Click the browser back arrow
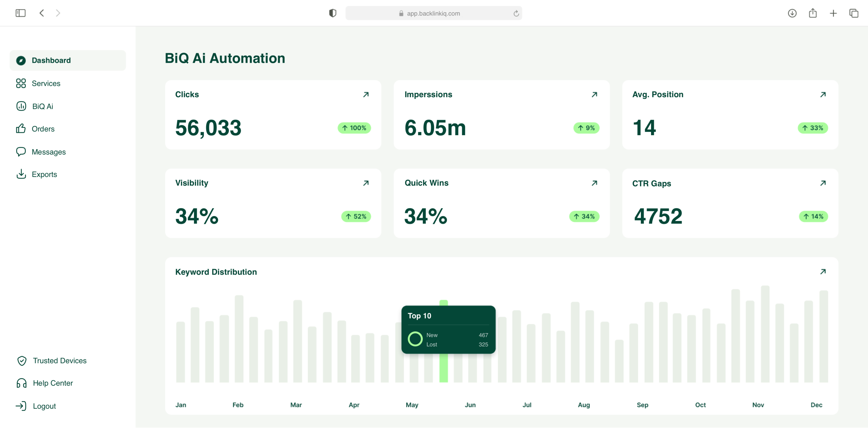868x428 pixels. [x=42, y=13]
